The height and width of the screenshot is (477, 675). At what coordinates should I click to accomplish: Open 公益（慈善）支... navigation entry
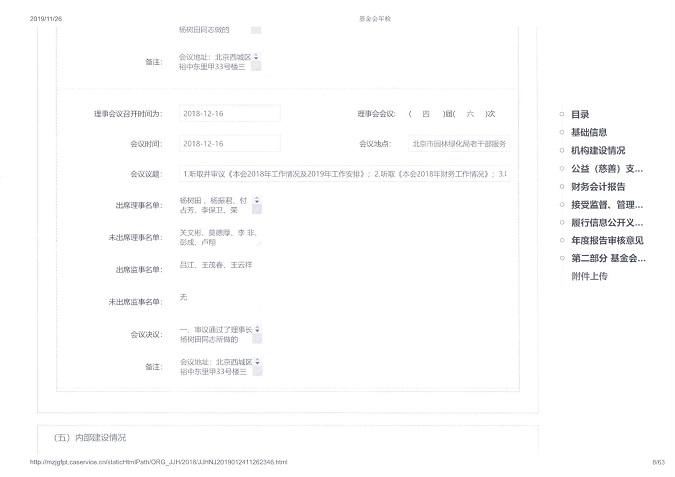click(607, 169)
